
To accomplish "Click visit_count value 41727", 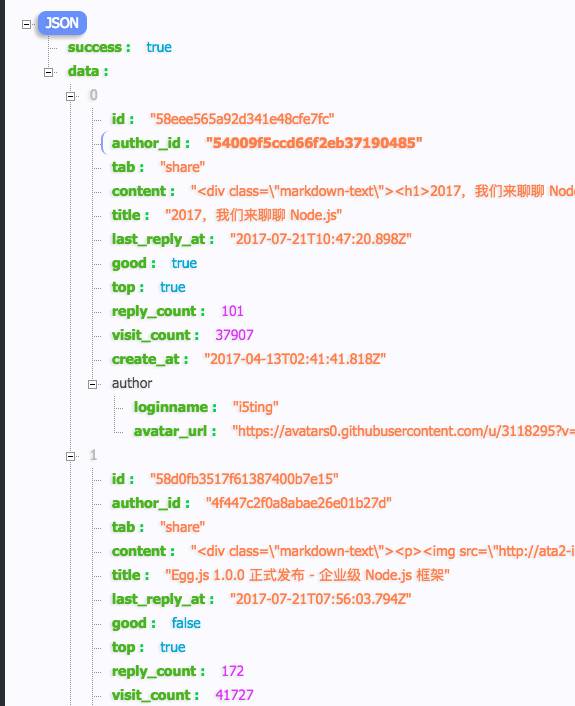I will [234, 695].
